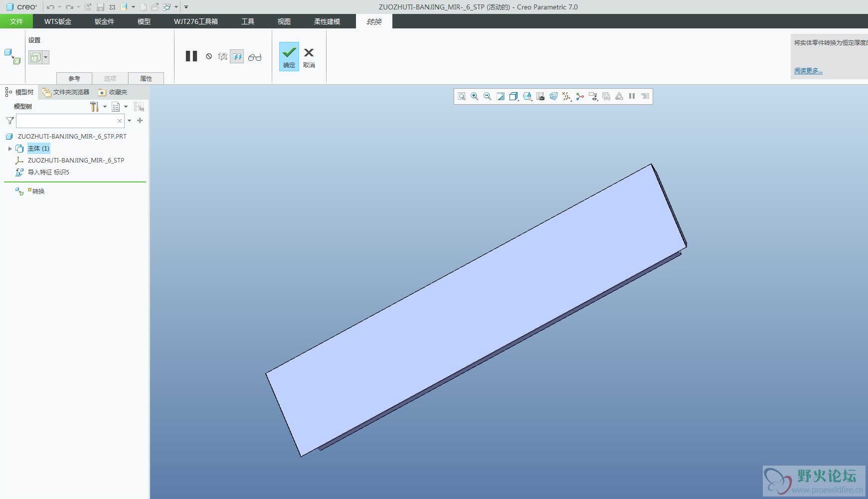This screenshot has width=868, height=499.
Task: Switch to the 视图 ribbon tab
Action: [x=284, y=21]
